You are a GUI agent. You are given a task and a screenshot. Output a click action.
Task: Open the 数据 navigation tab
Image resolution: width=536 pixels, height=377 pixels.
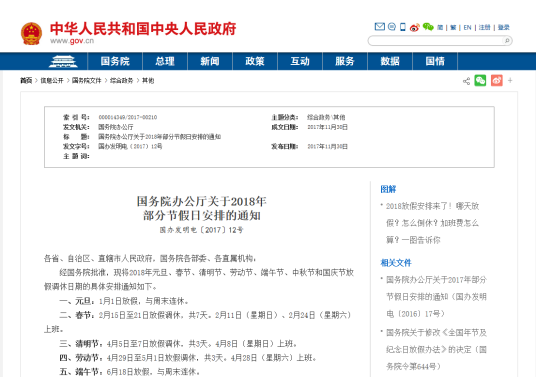(390, 62)
